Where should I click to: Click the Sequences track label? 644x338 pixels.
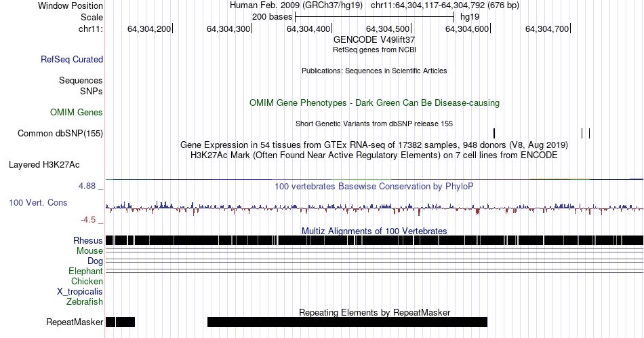coord(81,80)
